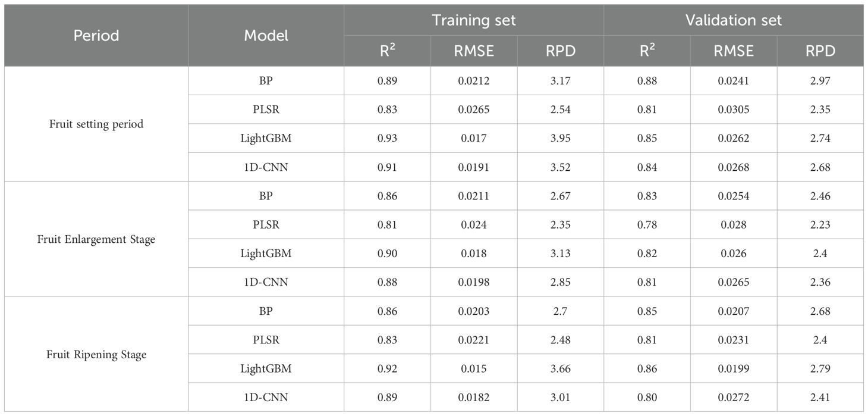Click the Fruit Enlargement Stage row label
This screenshot has height=416, width=868.
[x=96, y=239]
